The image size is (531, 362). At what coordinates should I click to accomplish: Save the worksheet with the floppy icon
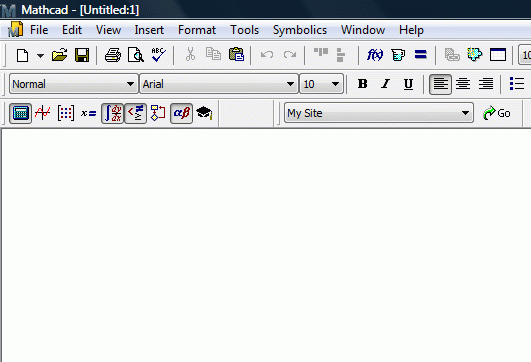tap(82, 55)
